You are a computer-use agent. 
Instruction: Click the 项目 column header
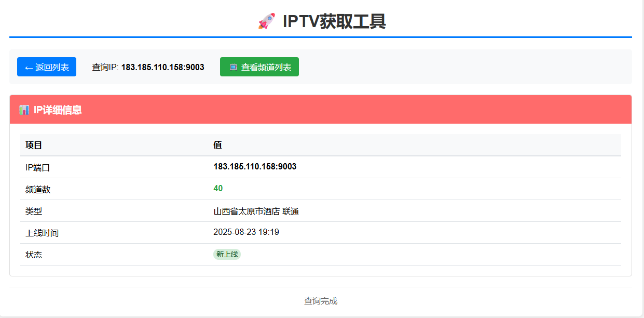click(34, 145)
